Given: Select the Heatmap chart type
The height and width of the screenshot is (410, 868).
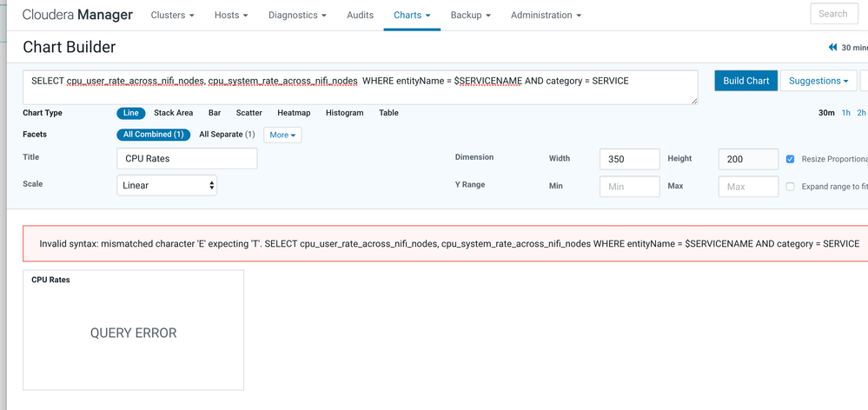Looking at the screenshot, I should tap(294, 113).
